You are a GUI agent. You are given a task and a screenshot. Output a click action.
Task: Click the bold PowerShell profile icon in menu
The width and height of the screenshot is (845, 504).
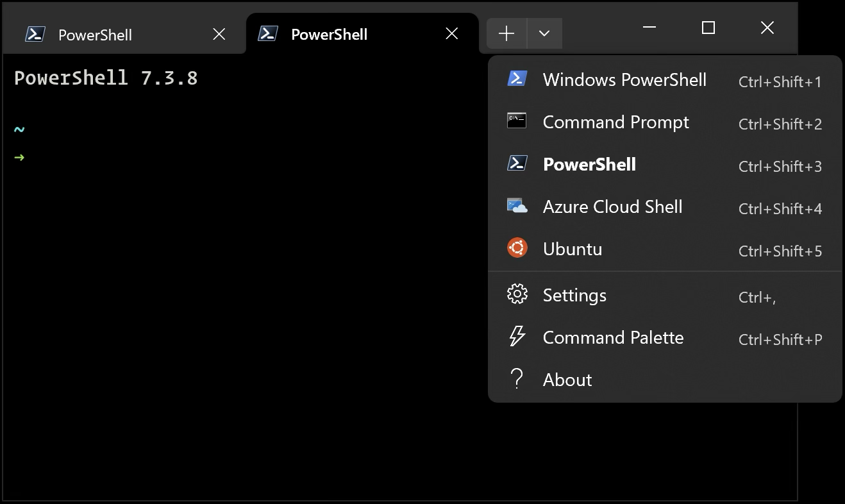[x=517, y=164]
